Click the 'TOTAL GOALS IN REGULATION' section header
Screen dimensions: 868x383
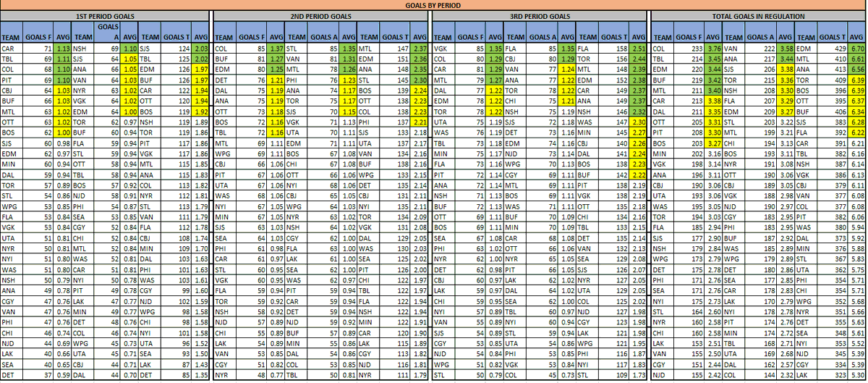pos(759,15)
